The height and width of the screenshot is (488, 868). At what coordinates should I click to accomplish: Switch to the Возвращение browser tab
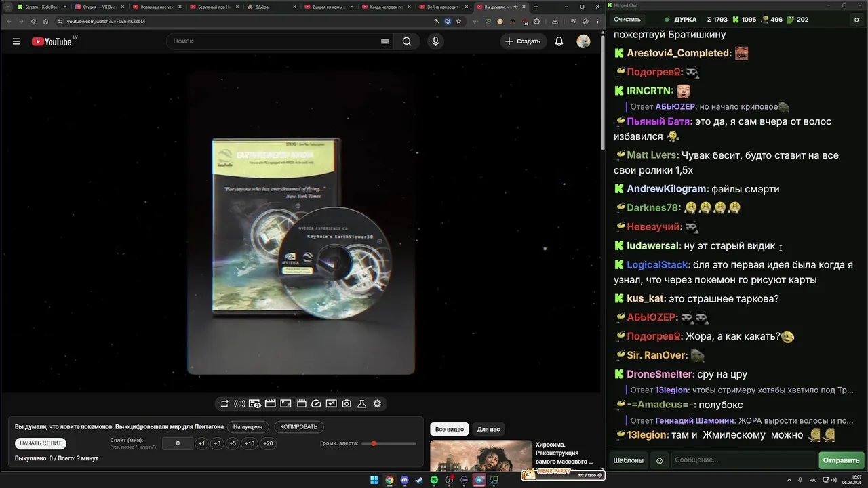[156, 7]
